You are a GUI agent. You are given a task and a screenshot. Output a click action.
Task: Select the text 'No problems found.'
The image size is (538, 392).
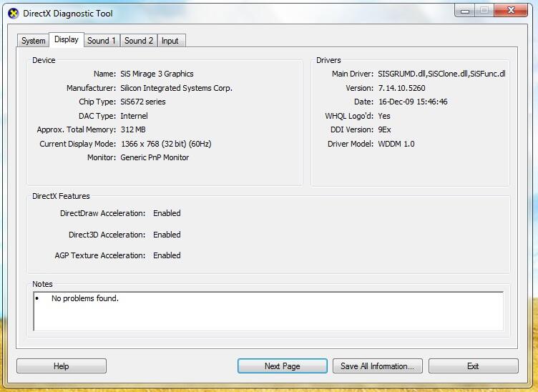coord(85,298)
